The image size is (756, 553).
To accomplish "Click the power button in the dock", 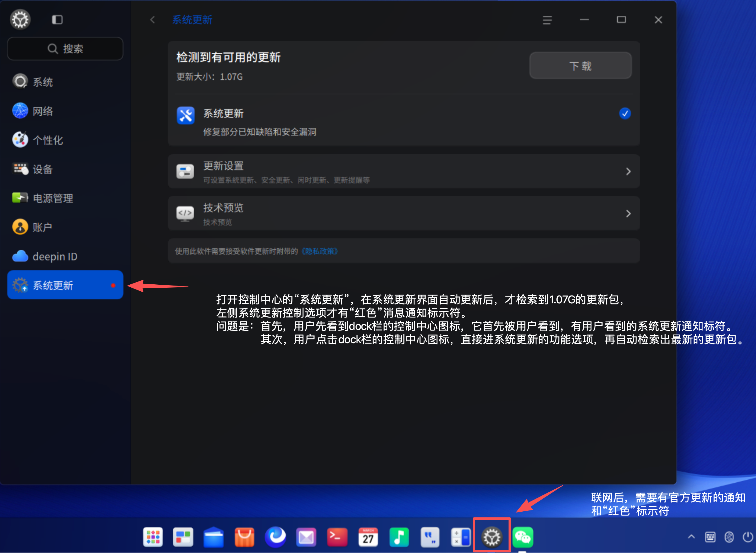I will [748, 537].
